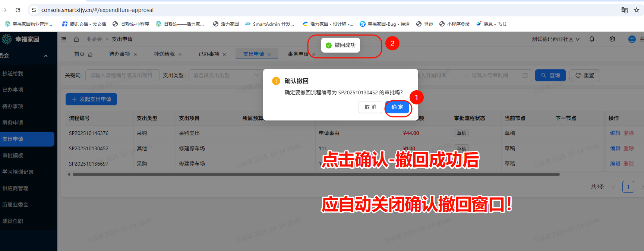
Task: Switch to the 首页 tab
Action: click(83, 54)
